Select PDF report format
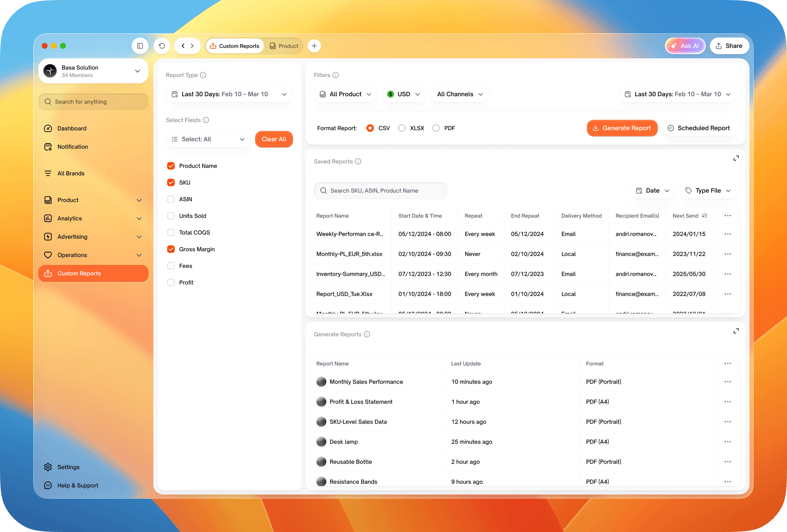The height and width of the screenshot is (532, 787). (436, 128)
